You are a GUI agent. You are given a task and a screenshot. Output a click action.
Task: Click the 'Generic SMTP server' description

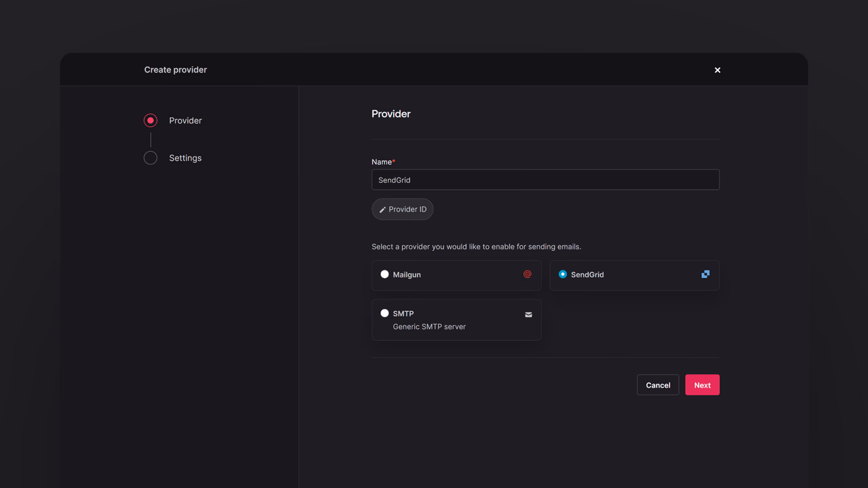coord(429,327)
